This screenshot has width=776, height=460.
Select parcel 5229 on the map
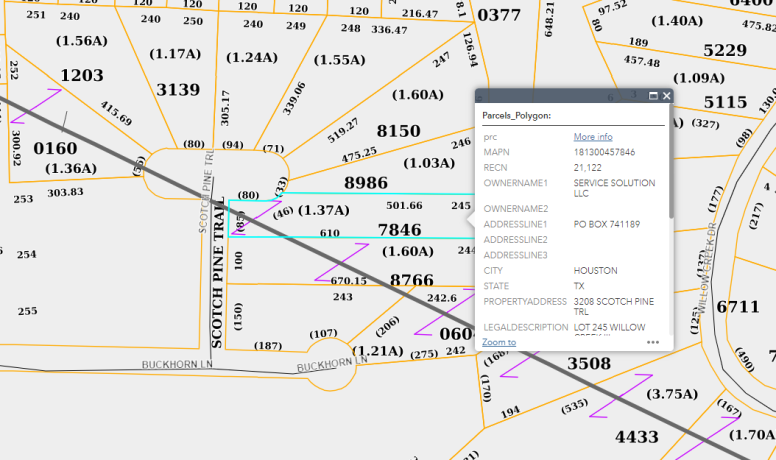point(725,50)
